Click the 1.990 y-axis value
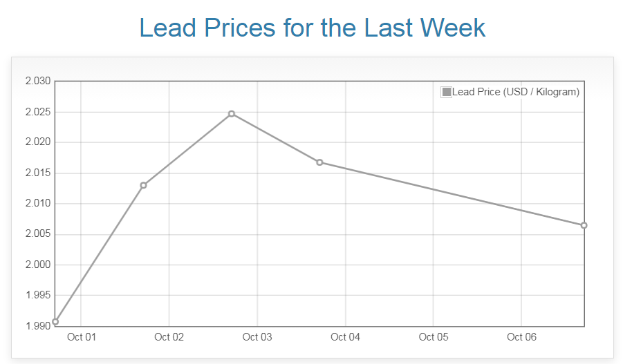Viewport: 623px width, 364px height. (x=38, y=326)
